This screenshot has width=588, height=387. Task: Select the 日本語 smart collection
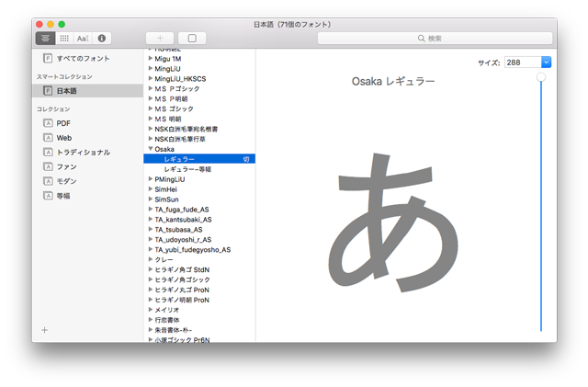88,91
